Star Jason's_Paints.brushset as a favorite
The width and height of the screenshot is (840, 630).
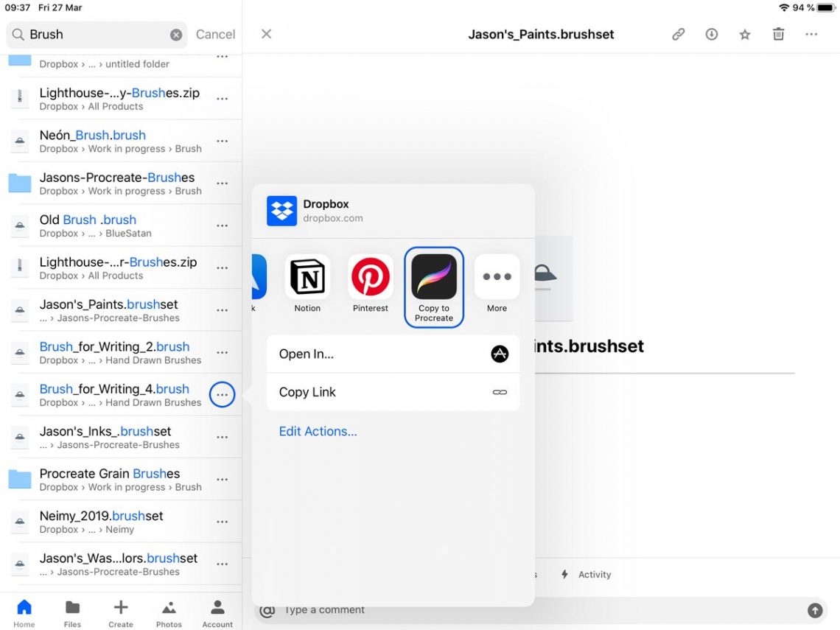point(744,34)
